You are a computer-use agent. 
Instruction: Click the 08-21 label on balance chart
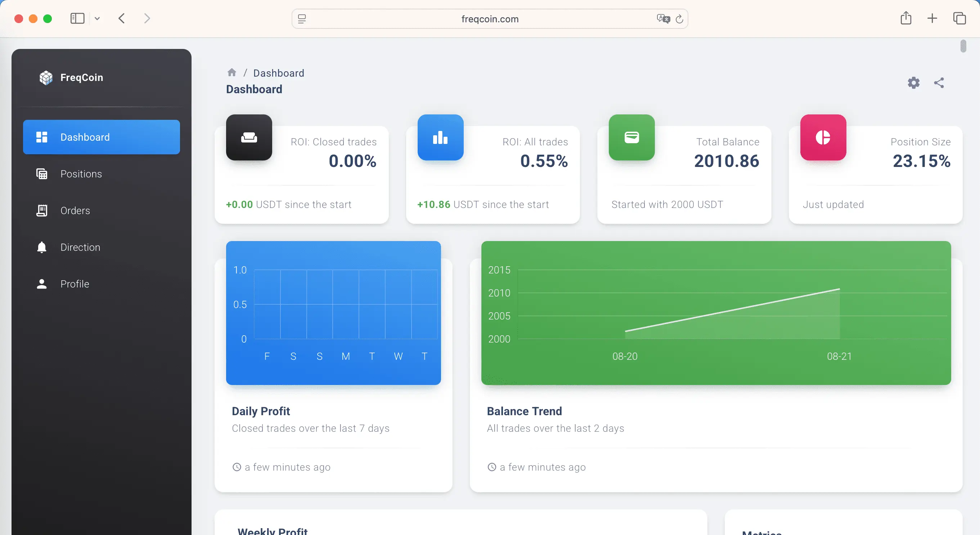(x=839, y=356)
